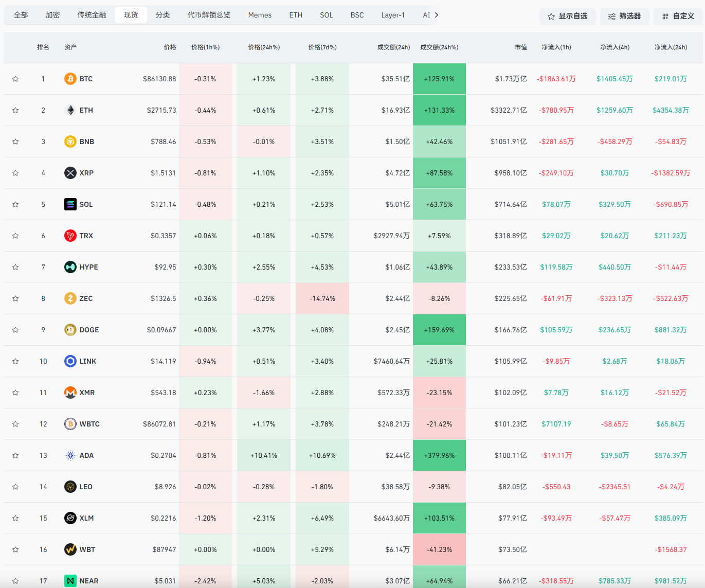Toggle favorite star for ADA row
Image resolution: width=705 pixels, height=588 pixels.
point(15,455)
